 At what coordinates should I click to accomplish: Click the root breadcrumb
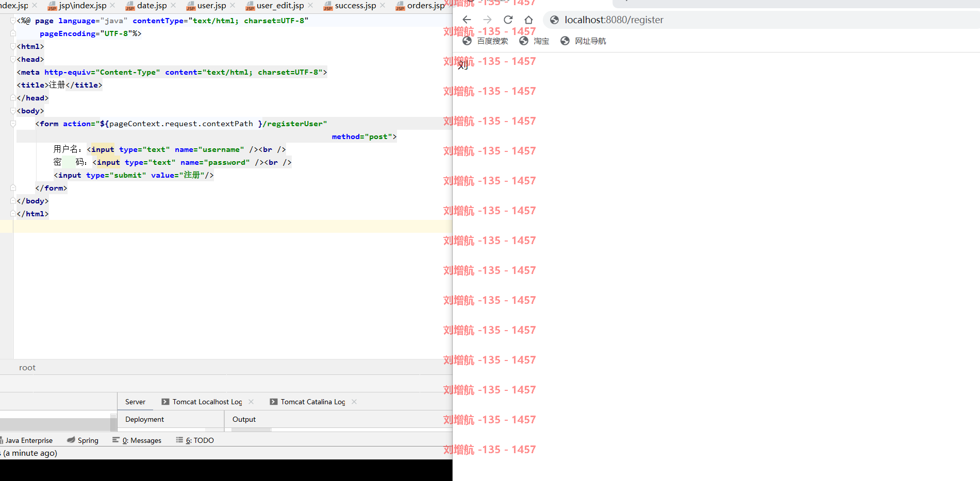tap(27, 368)
